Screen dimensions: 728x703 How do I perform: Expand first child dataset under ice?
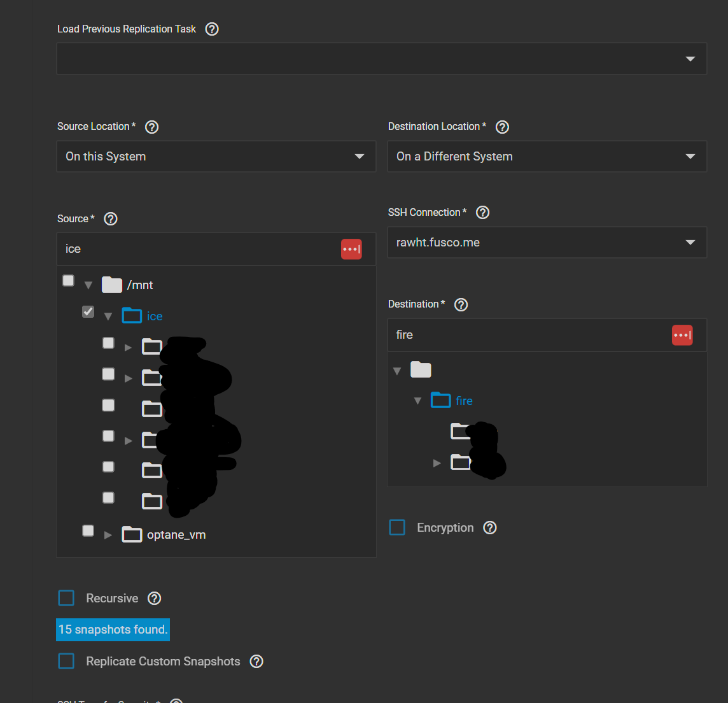(128, 348)
